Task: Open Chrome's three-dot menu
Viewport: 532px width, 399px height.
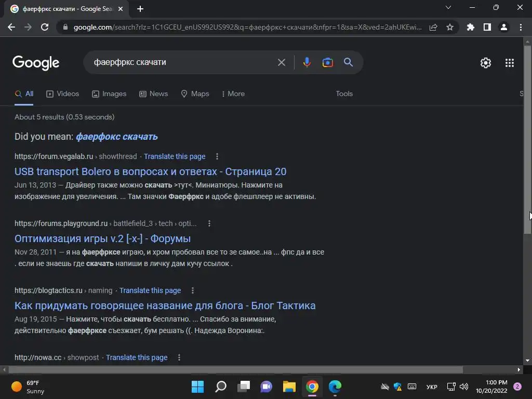Action: point(521,27)
